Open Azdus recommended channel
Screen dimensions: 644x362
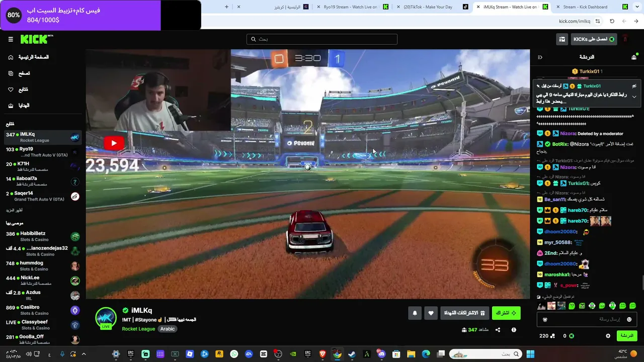coord(43,295)
